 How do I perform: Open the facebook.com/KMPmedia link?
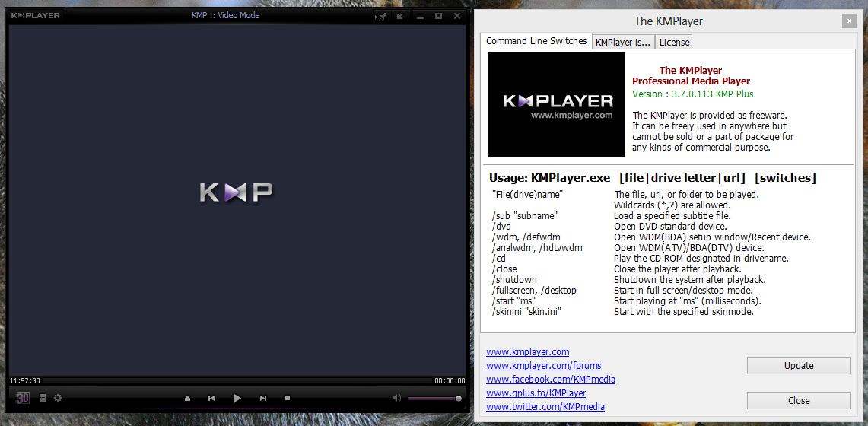551,380
